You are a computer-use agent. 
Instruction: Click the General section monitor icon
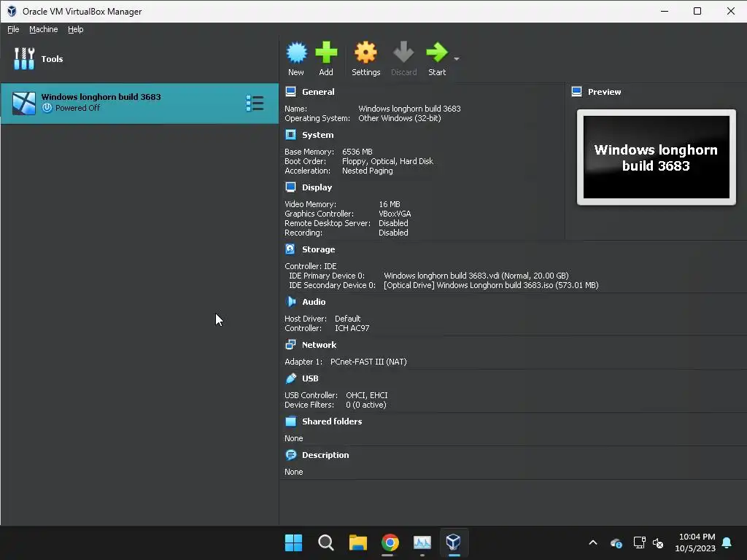[290, 91]
